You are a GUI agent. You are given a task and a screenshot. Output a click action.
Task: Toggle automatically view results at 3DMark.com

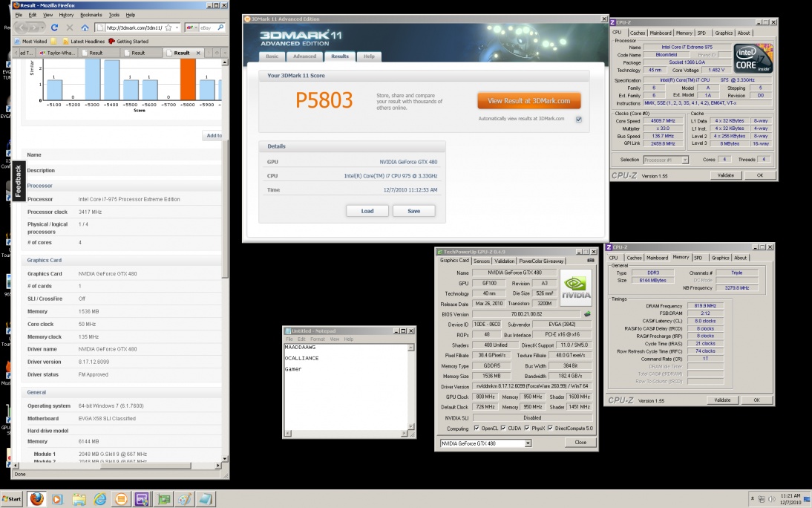point(579,119)
